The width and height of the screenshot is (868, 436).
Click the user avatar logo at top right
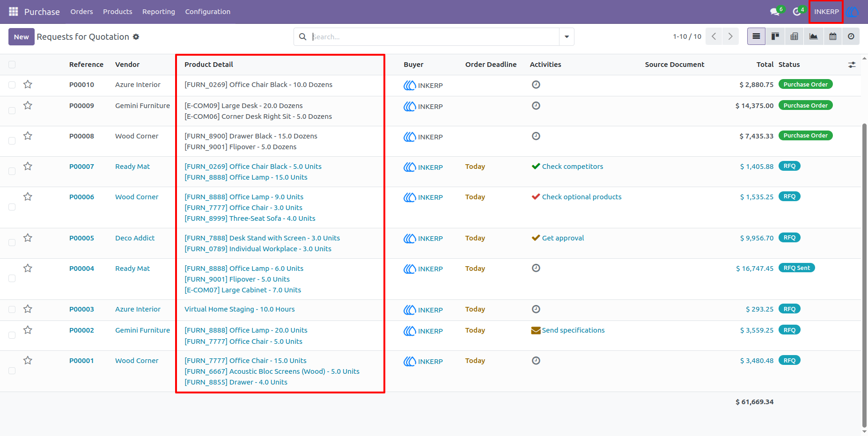[852, 12]
